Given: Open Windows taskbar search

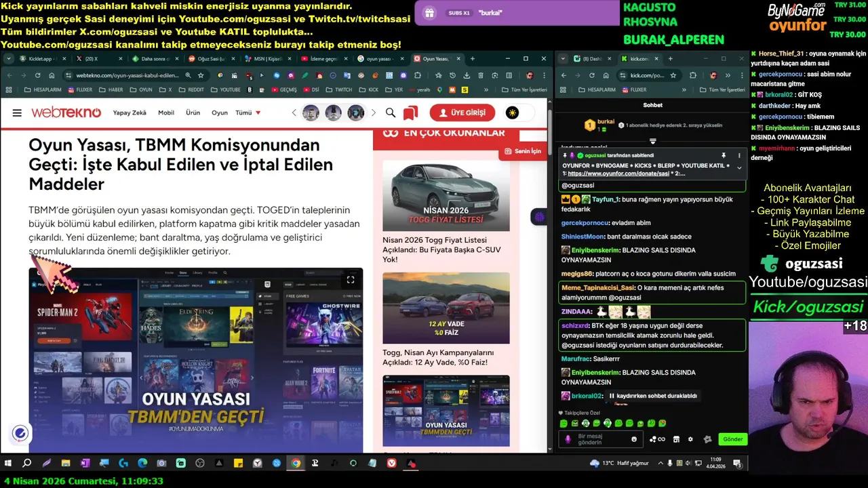Looking at the screenshot, I should coord(26,464).
